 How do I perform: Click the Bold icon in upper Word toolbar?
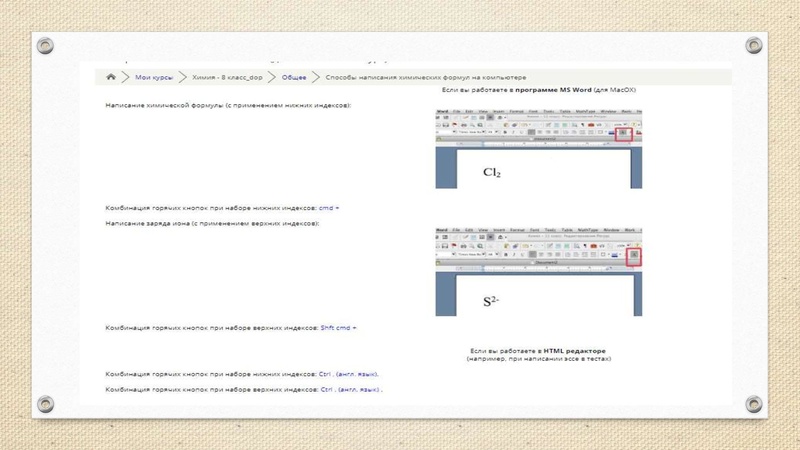(505, 132)
